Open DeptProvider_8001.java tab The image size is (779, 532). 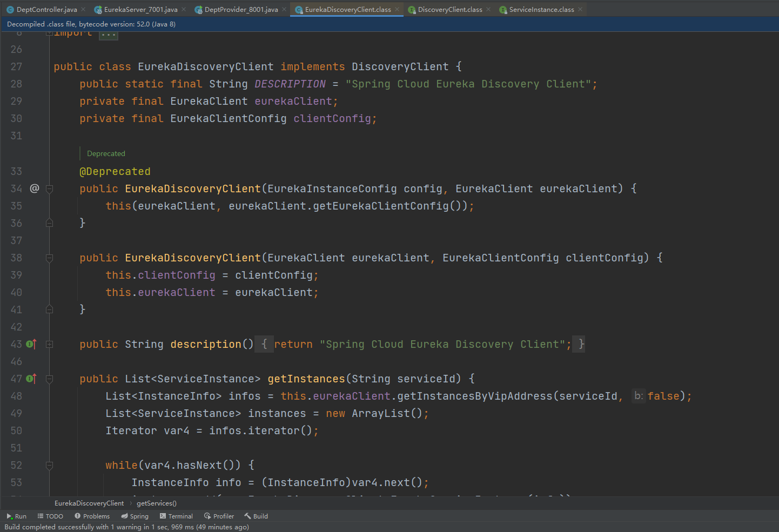pos(241,9)
